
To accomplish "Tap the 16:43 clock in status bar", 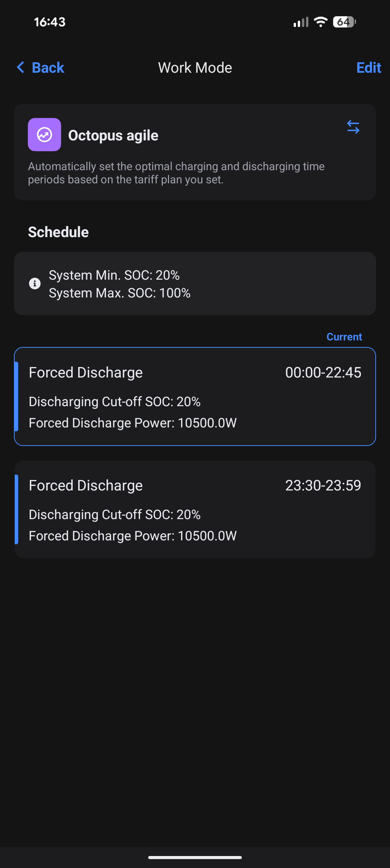I will point(50,22).
